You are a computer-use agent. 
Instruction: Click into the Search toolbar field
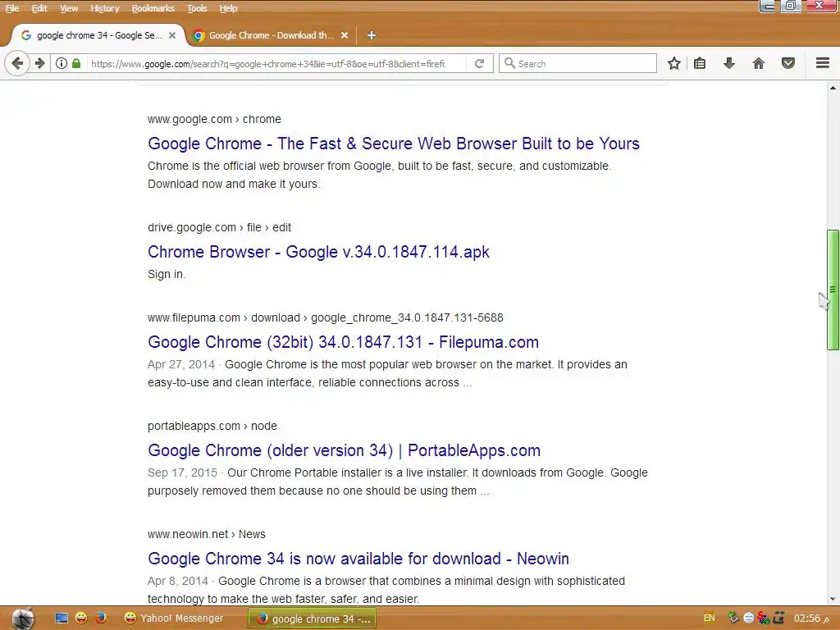(577, 63)
